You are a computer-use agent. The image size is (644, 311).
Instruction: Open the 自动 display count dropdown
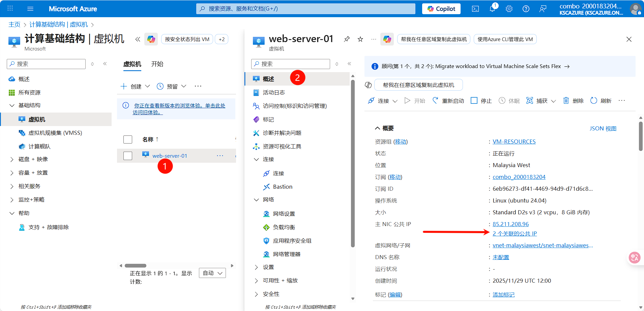pyautogui.click(x=212, y=273)
